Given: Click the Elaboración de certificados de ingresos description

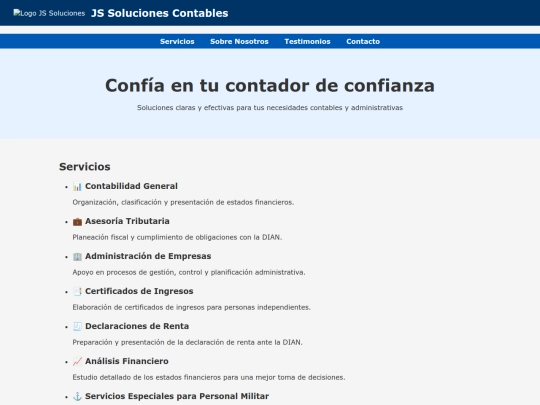Looking at the screenshot, I should pos(191,307).
